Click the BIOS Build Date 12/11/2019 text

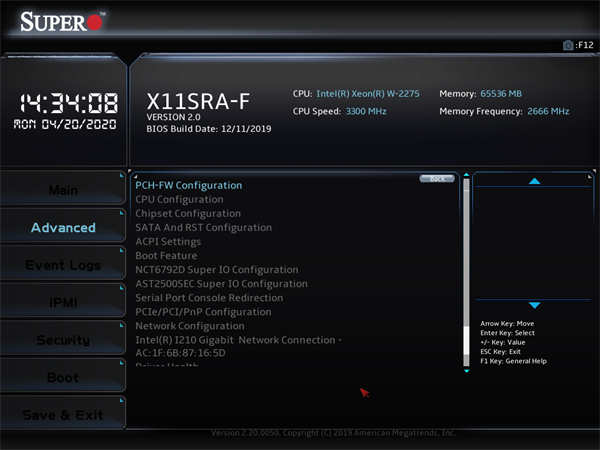(x=209, y=129)
